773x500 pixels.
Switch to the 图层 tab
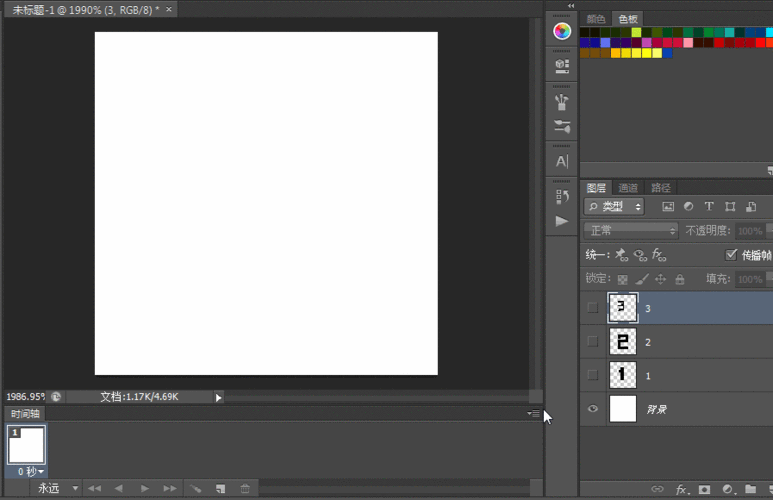(596, 188)
